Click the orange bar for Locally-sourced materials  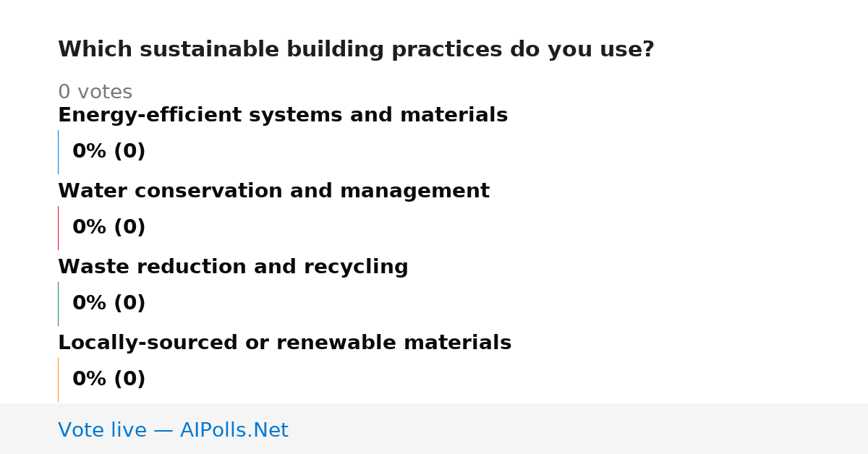[58, 380]
